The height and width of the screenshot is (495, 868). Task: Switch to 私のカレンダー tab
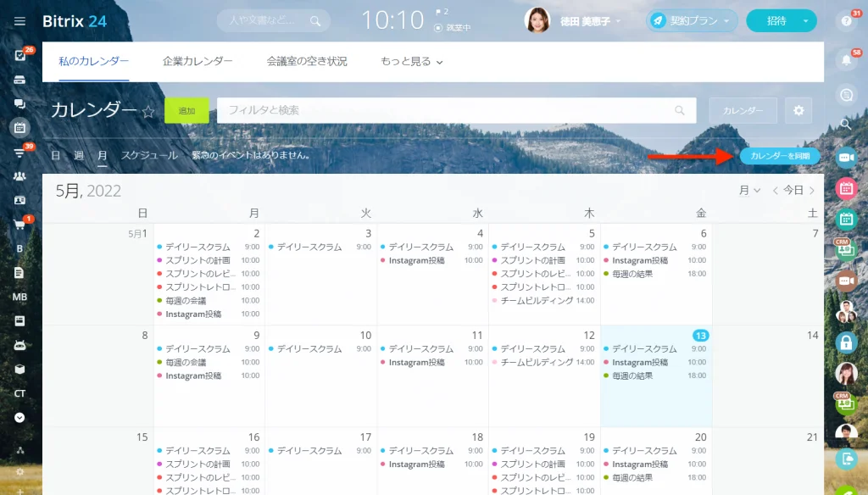93,62
